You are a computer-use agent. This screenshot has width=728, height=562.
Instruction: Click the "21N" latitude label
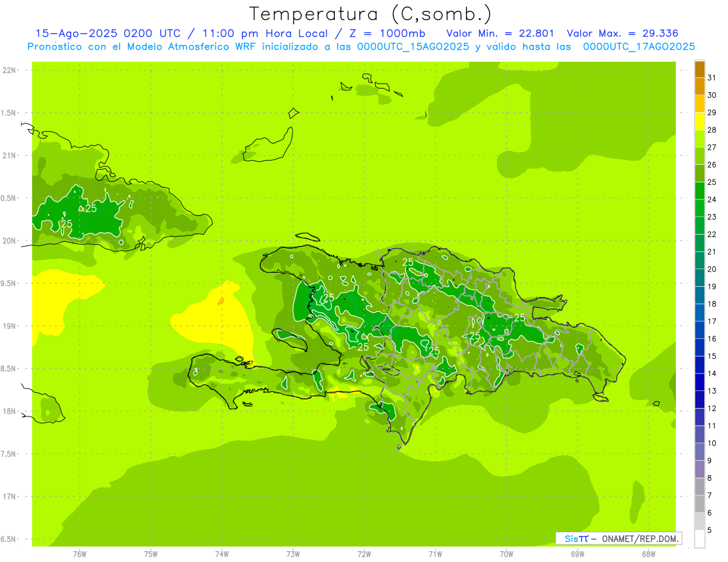click(10, 155)
